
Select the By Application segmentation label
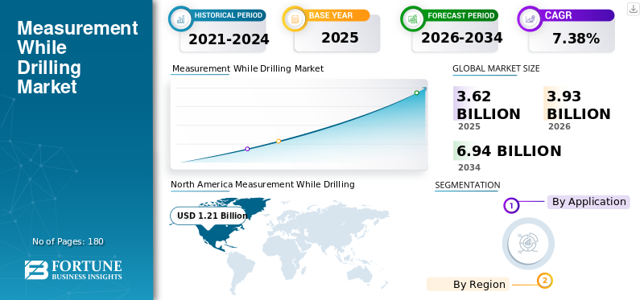tap(588, 202)
